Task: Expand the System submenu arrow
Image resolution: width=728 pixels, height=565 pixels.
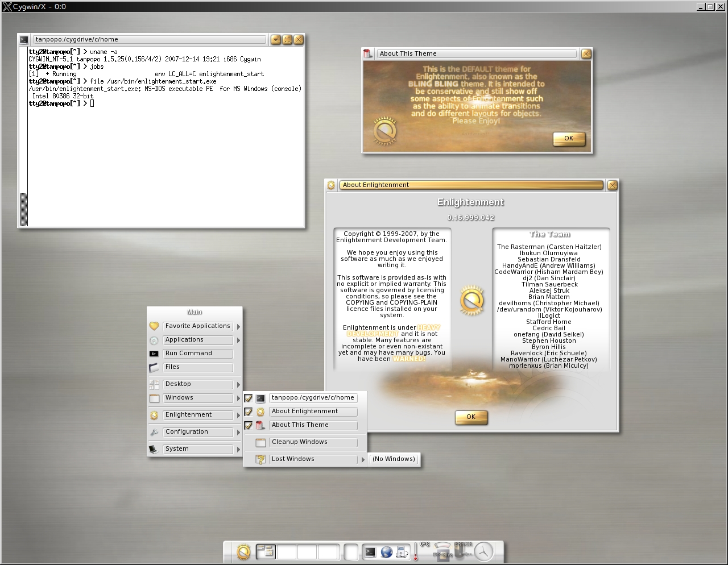Action: 238,450
